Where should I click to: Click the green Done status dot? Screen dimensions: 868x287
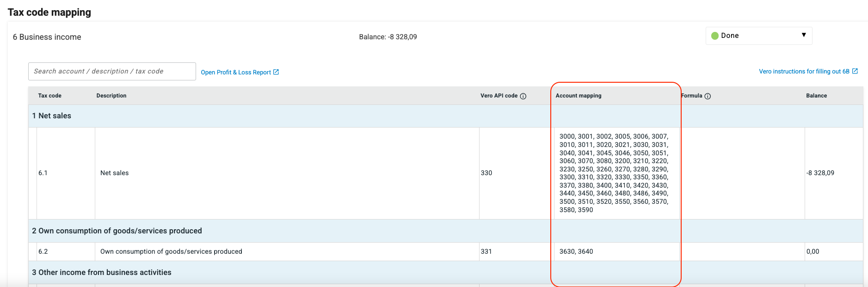coord(715,36)
